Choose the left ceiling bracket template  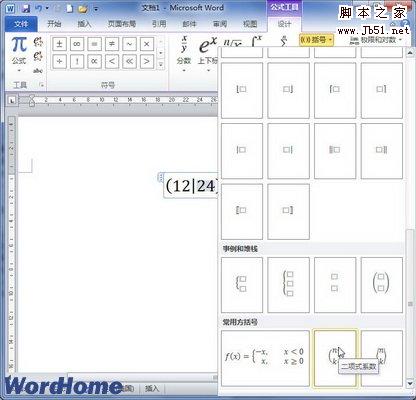pos(335,90)
